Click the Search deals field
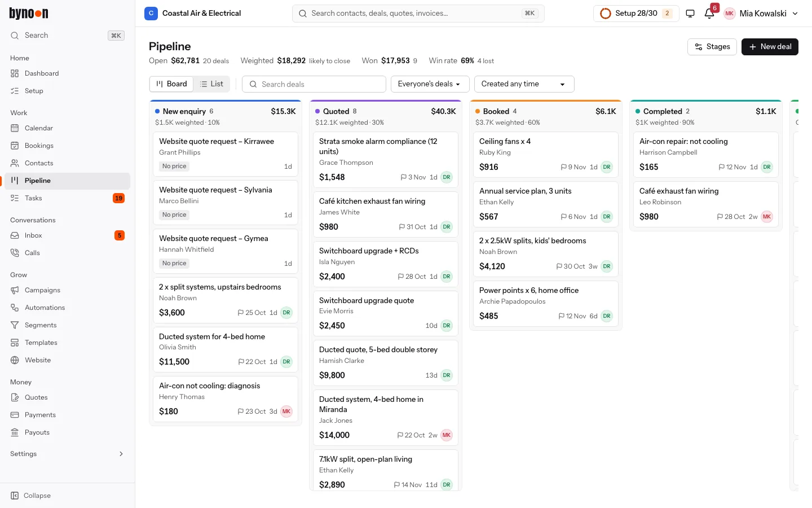The width and height of the screenshot is (812, 508). [x=314, y=84]
